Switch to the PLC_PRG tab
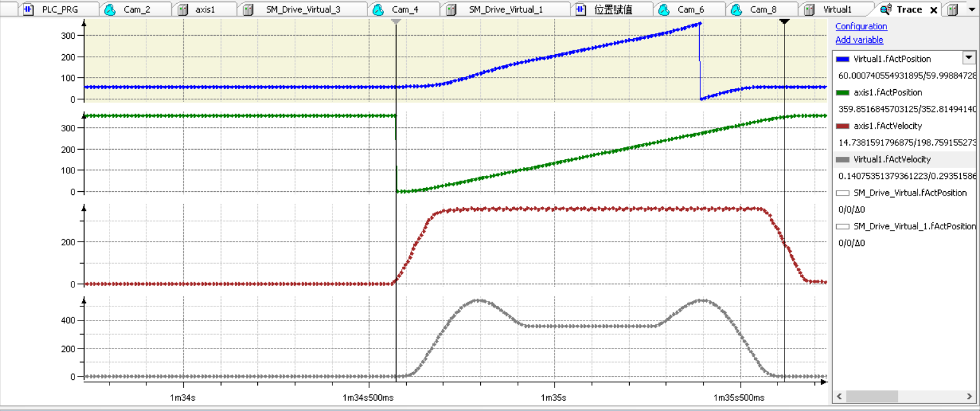The image size is (980, 411). pyautogui.click(x=59, y=10)
